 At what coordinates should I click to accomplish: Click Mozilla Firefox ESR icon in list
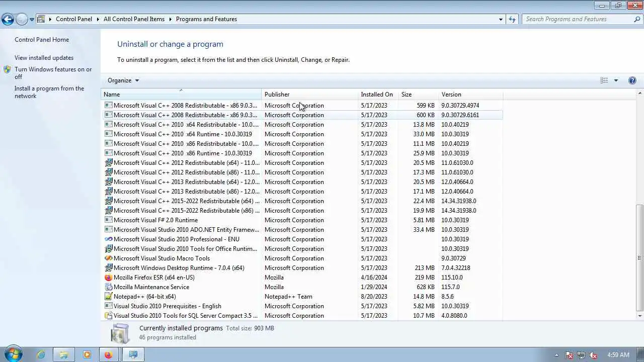(108, 278)
